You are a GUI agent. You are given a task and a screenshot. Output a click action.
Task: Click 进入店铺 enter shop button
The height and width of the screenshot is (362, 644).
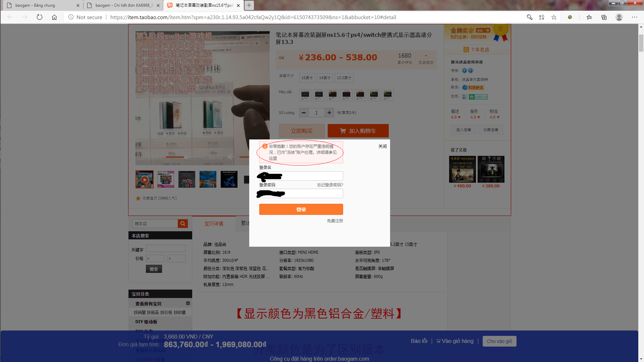click(464, 130)
